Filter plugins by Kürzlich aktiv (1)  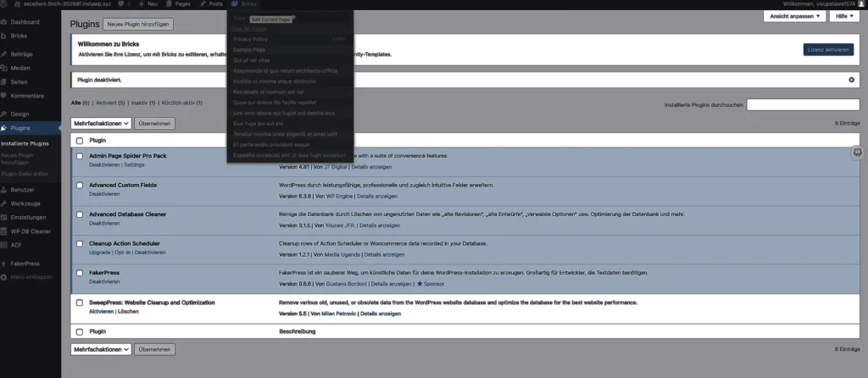coord(181,103)
